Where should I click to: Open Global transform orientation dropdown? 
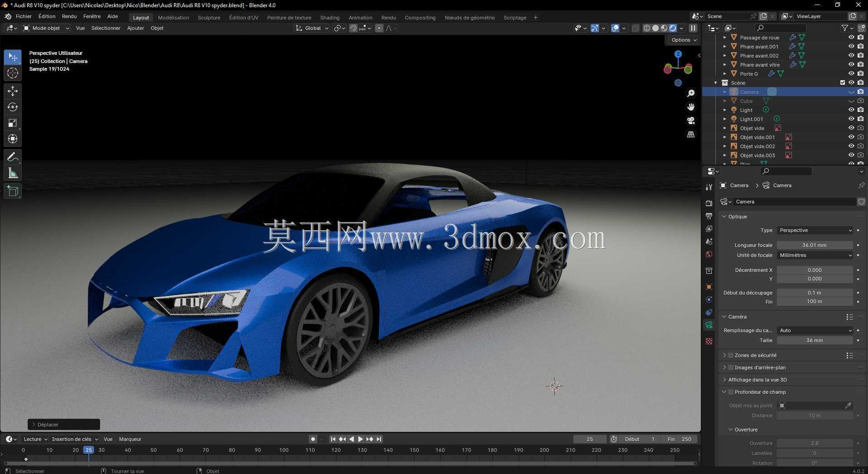[312, 28]
